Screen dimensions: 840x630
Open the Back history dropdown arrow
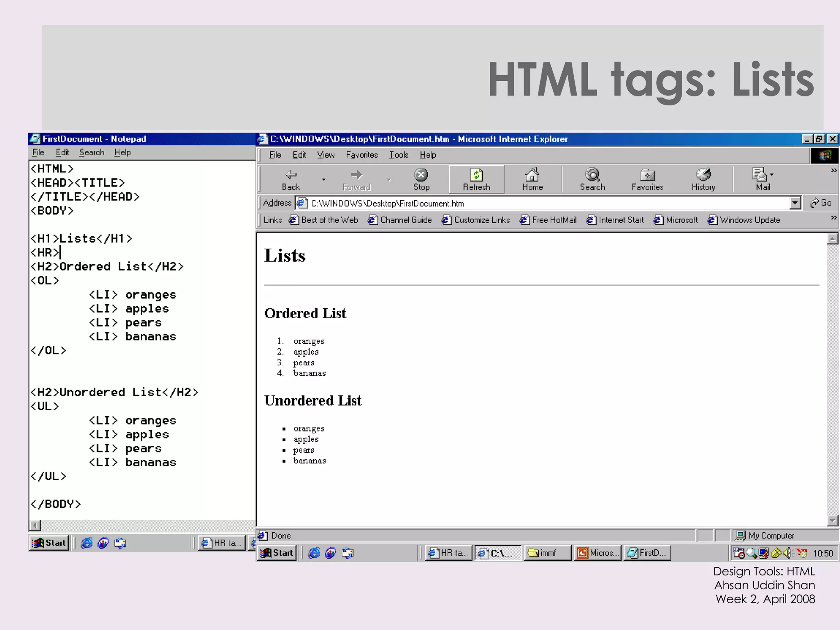point(324,179)
